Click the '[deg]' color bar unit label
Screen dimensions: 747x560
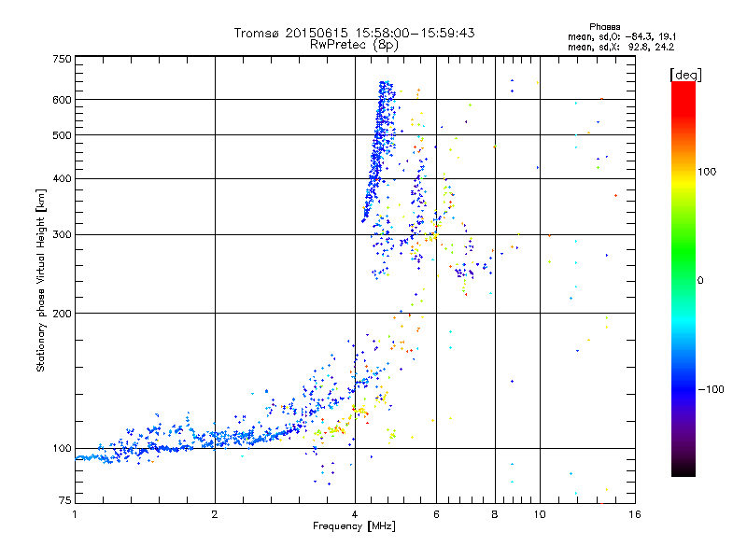click(x=685, y=75)
